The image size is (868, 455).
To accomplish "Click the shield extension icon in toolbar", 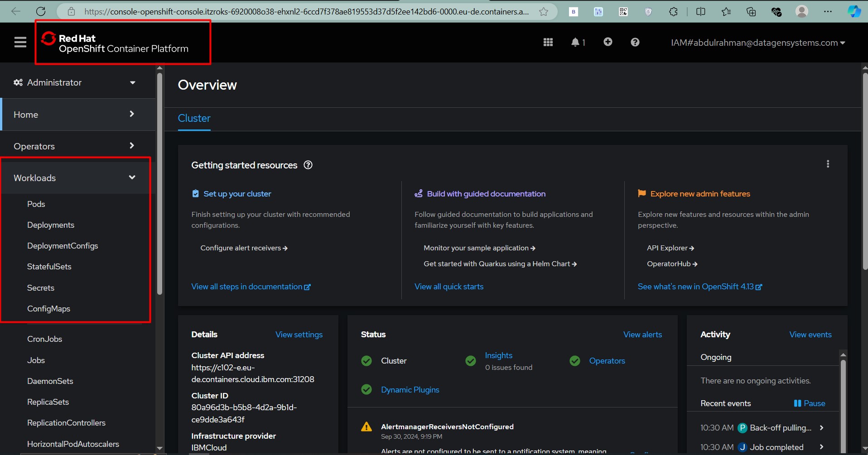I will pyautogui.click(x=648, y=12).
